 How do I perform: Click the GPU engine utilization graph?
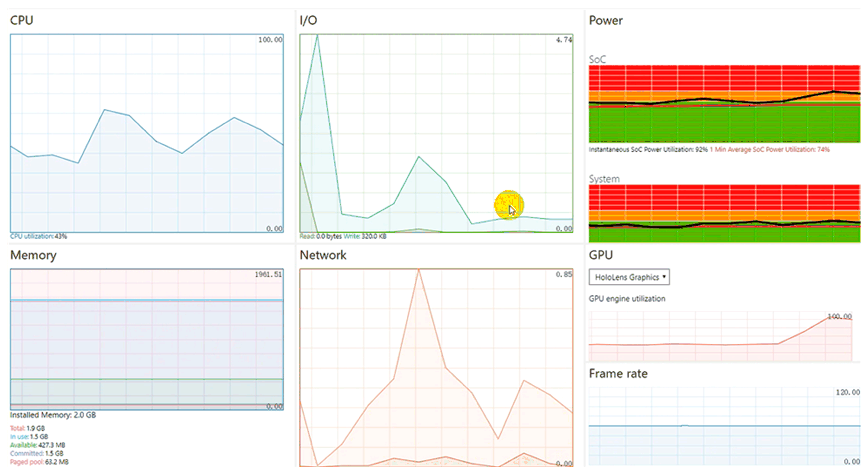tap(720, 336)
